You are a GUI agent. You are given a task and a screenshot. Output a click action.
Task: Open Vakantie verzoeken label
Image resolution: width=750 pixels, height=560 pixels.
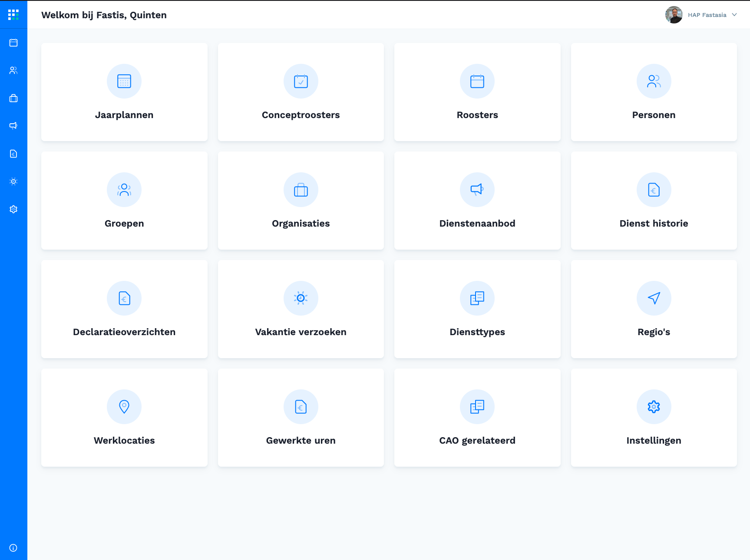(301, 332)
